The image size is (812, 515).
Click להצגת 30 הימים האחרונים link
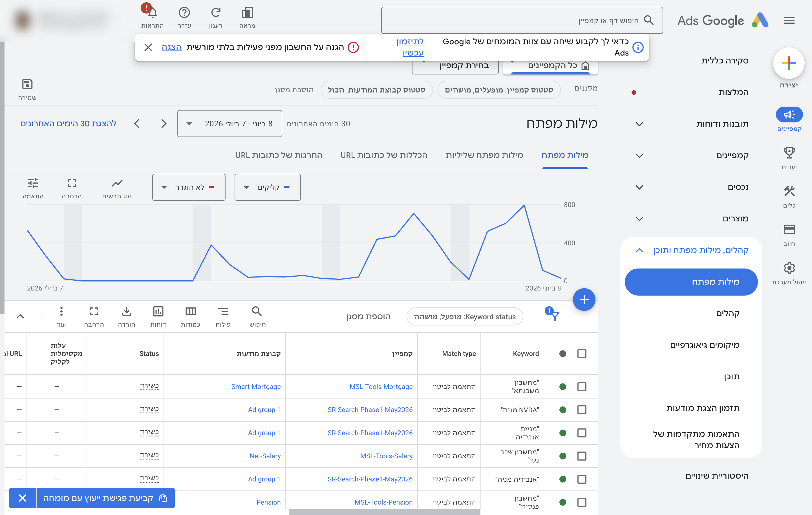[68, 124]
